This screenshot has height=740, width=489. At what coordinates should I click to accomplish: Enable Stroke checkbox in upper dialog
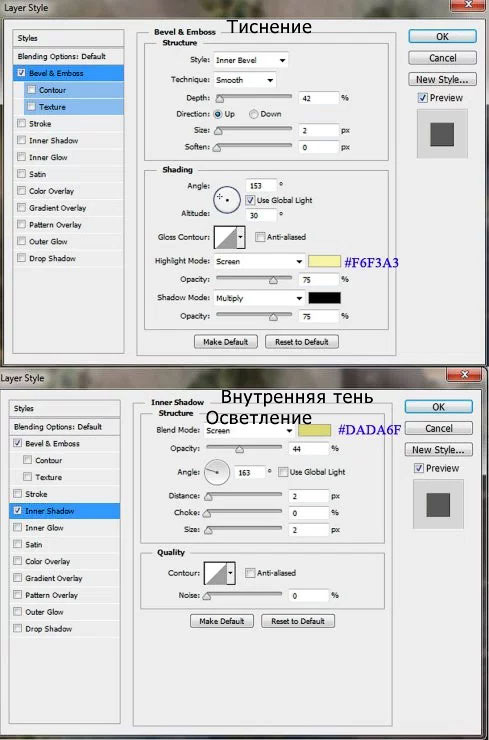[21, 124]
